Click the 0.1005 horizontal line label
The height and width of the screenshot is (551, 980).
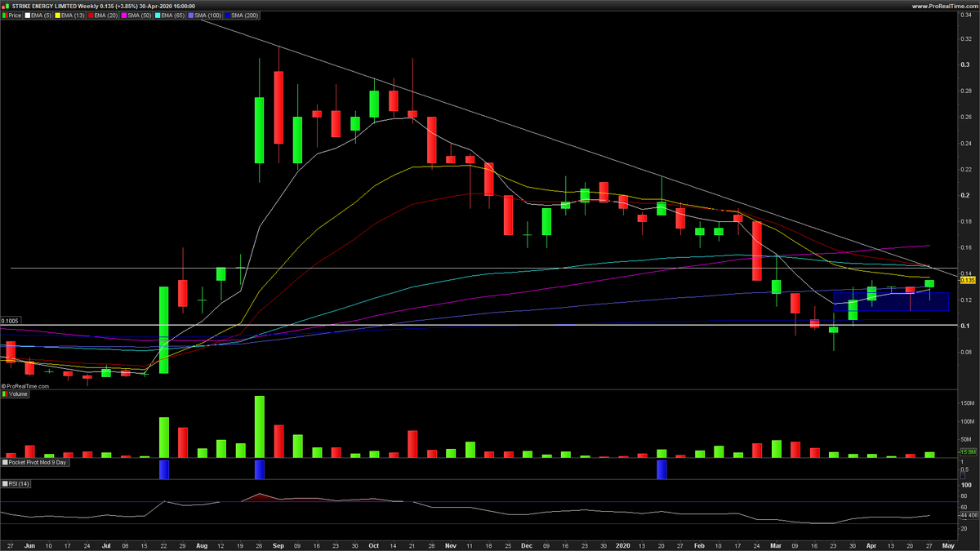10,321
